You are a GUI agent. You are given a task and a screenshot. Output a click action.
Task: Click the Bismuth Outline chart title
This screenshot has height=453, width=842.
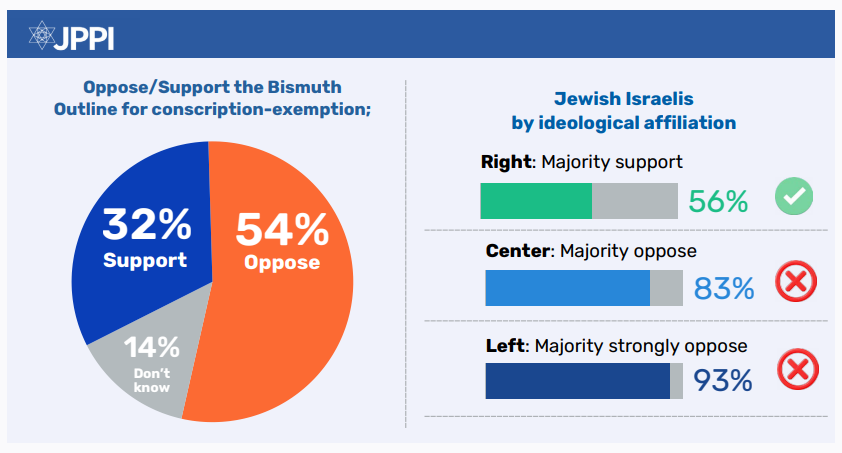tap(212, 98)
